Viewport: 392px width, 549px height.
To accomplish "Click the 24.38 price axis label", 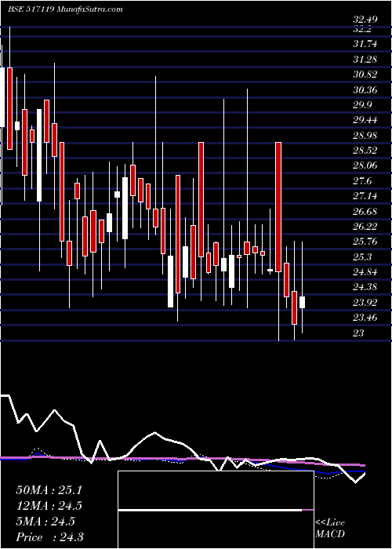I will click(365, 288).
